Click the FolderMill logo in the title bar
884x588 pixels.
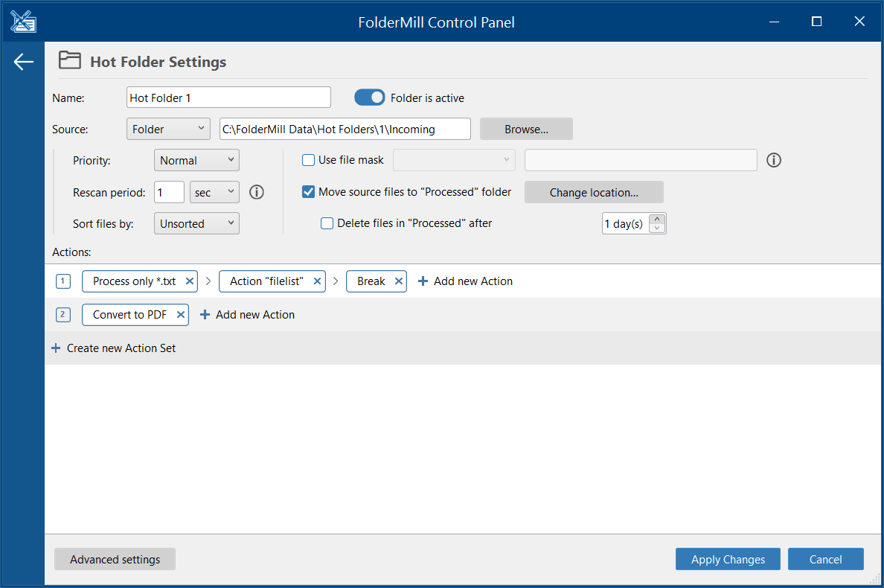[x=22, y=21]
